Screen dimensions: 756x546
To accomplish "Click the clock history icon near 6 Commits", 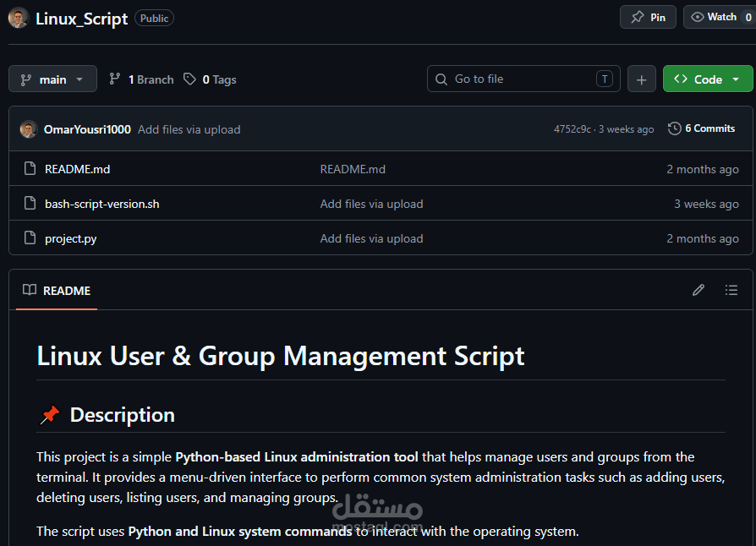I will coord(675,128).
